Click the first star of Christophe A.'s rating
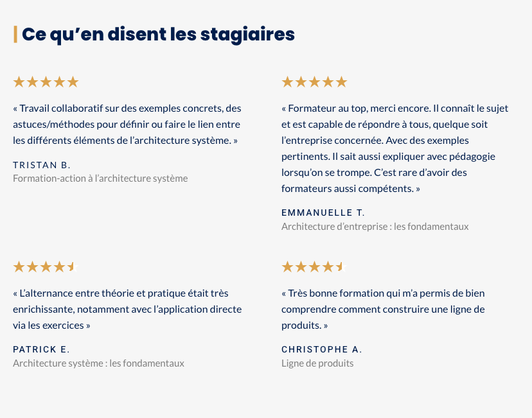The width and height of the screenshot is (532, 418). point(287,267)
